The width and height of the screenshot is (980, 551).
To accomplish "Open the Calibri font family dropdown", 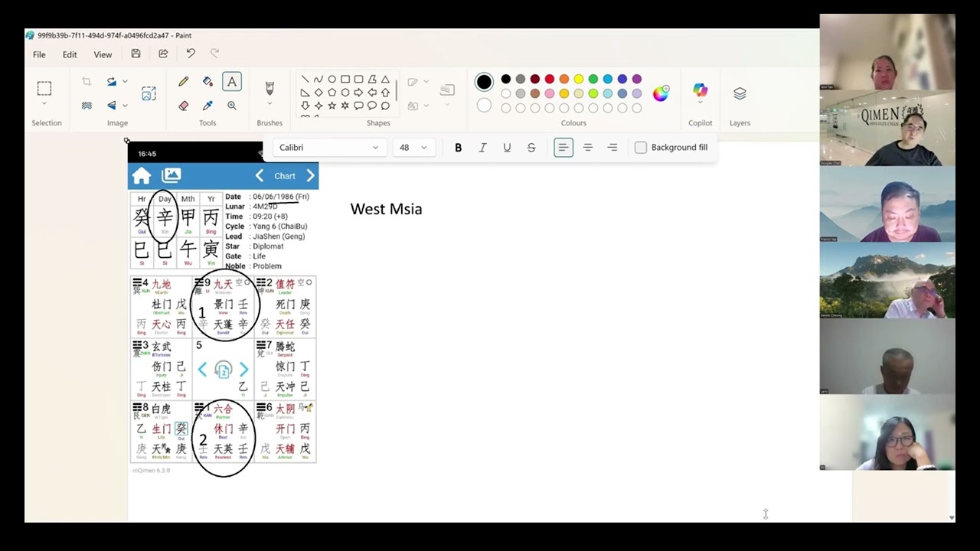I will coord(328,148).
